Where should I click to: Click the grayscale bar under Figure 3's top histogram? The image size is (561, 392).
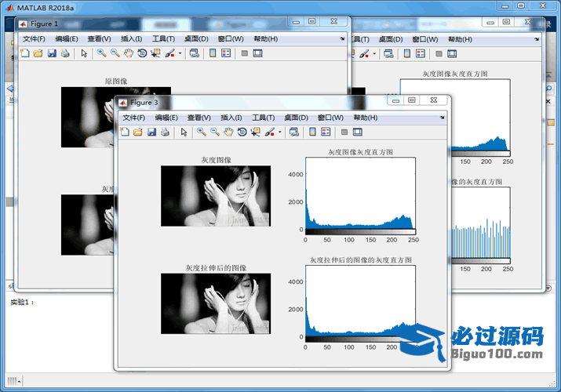coord(360,232)
